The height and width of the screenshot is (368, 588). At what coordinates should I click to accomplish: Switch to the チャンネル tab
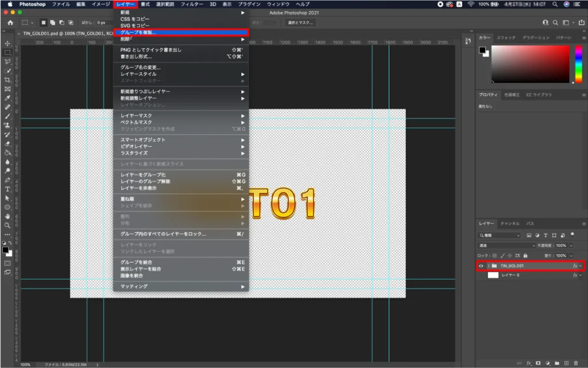pyautogui.click(x=510, y=224)
